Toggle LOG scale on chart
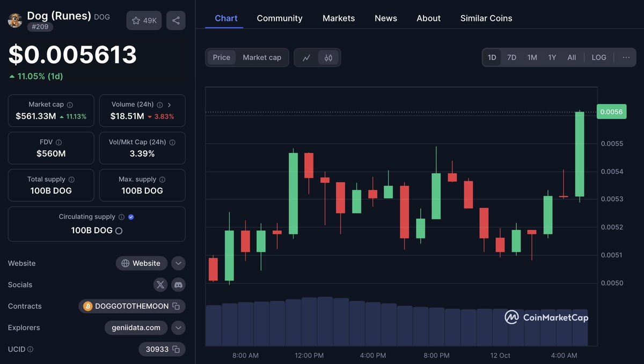 599,57
